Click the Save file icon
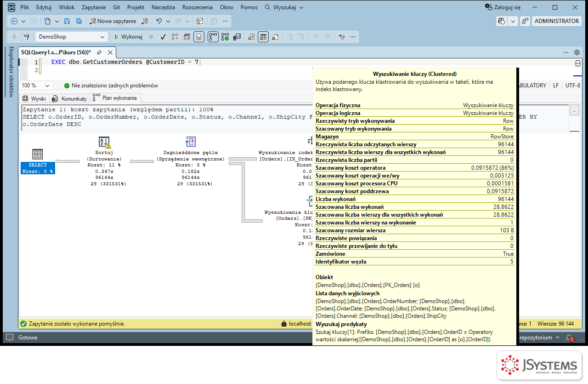Screen dimensions: 588x384 67,21
